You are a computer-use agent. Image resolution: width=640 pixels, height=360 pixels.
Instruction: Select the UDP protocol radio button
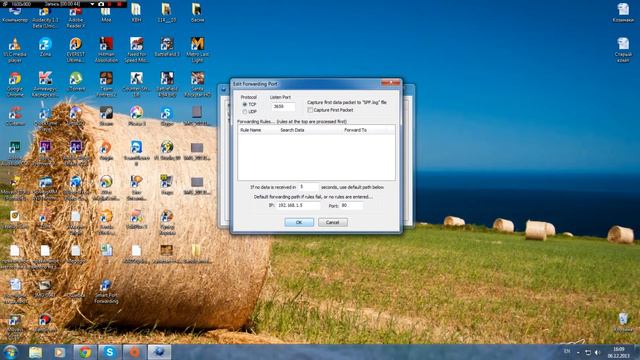[244, 111]
